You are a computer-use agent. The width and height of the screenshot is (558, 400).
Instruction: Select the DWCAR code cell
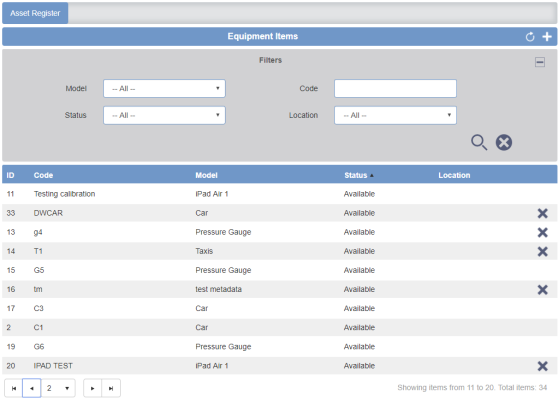point(48,213)
